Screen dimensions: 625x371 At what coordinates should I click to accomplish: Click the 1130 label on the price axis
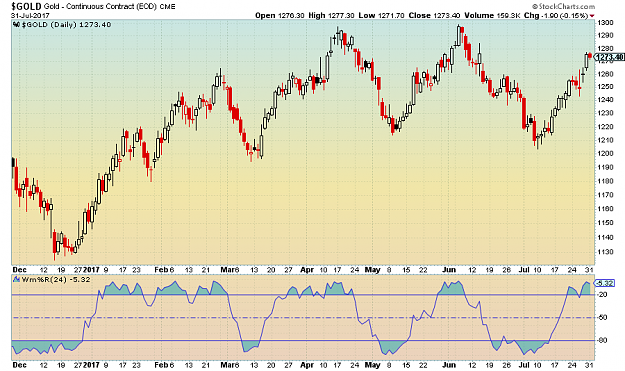[x=605, y=252]
